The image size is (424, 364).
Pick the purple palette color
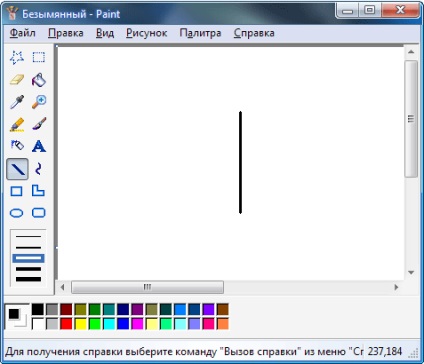(137, 309)
